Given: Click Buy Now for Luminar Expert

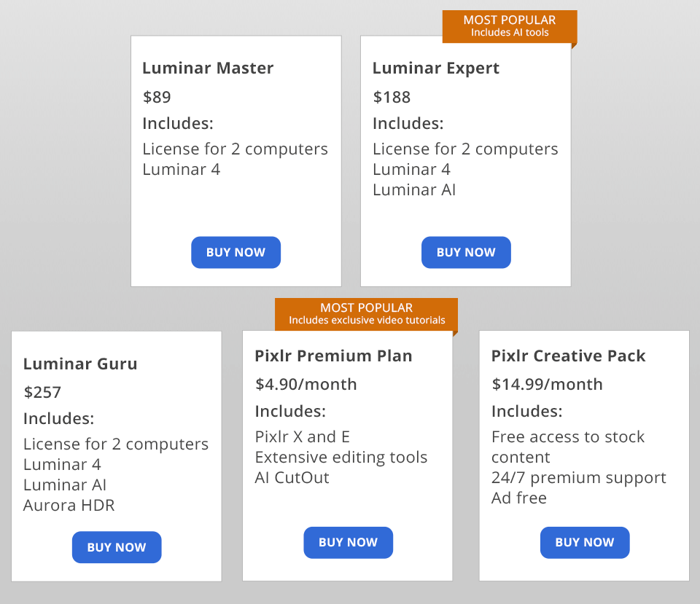Looking at the screenshot, I should coord(466,252).
